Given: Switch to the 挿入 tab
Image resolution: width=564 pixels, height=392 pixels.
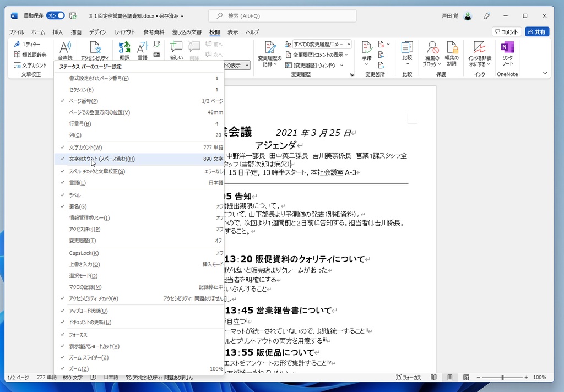Looking at the screenshot, I should 57,32.
